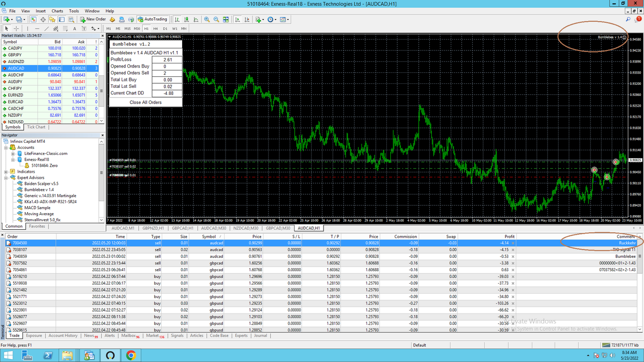Open Market Watch window from toolbar
Screen dimensions: 644x362
click(33, 19)
